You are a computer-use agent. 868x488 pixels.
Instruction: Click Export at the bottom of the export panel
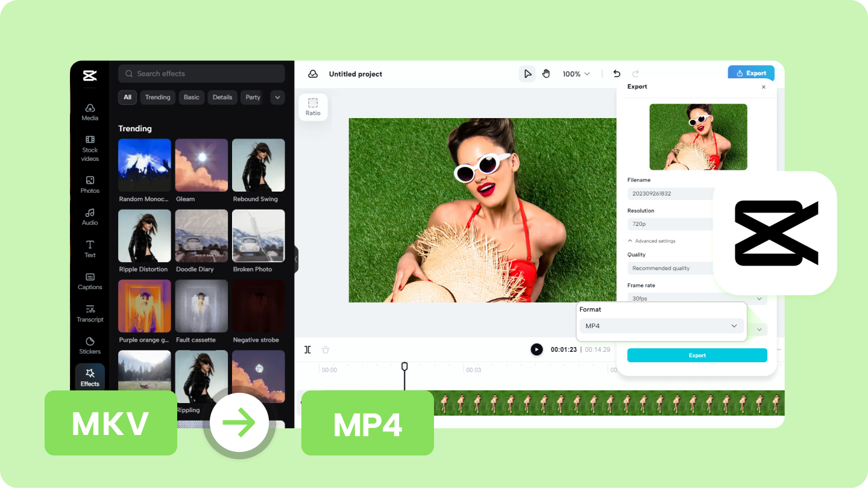click(697, 355)
